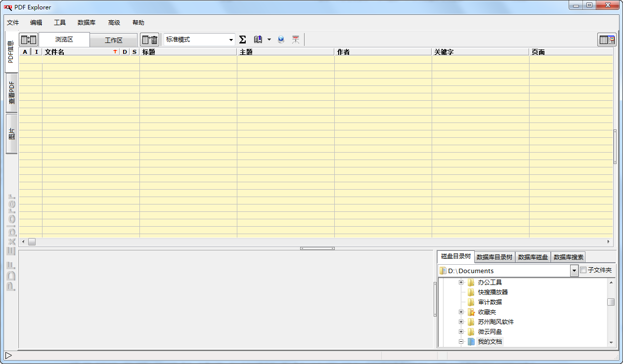Toggle the S column header

133,51
